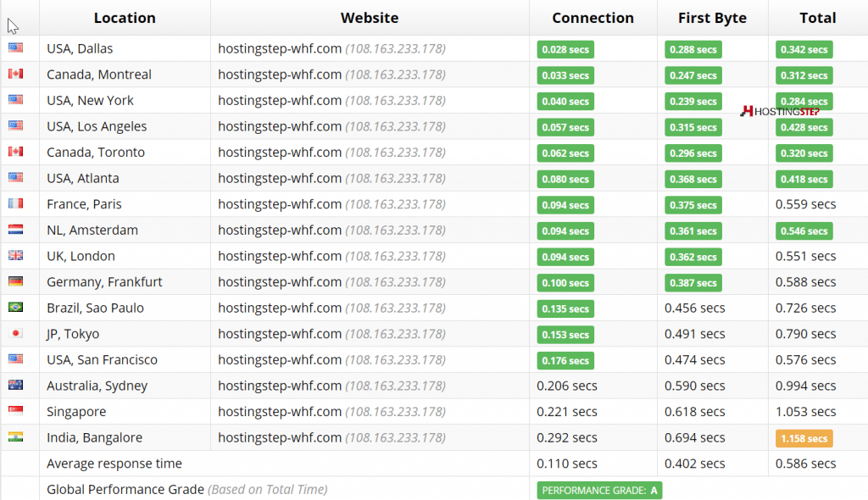
Task: Click the 1.053 secs total for Singapore
Action: (805, 411)
